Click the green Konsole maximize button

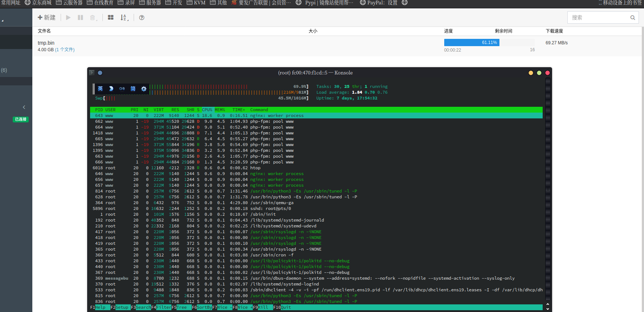tap(539, 73)
